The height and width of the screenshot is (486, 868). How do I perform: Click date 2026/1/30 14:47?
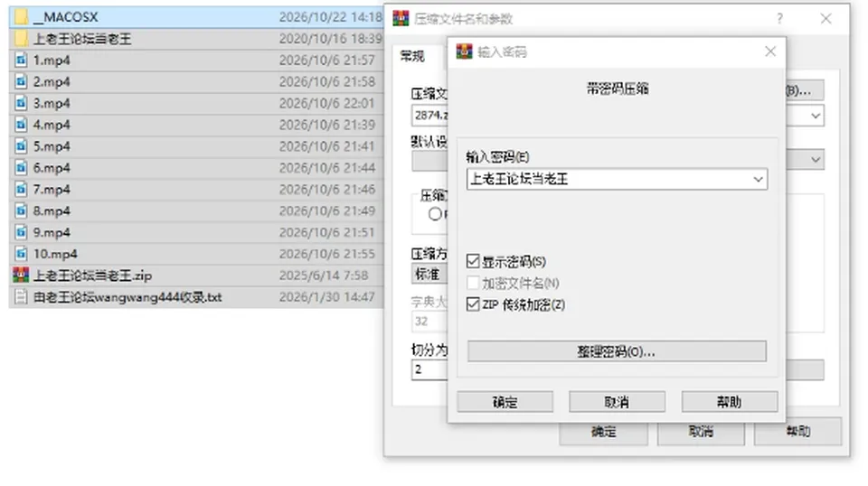pos(326,297)
